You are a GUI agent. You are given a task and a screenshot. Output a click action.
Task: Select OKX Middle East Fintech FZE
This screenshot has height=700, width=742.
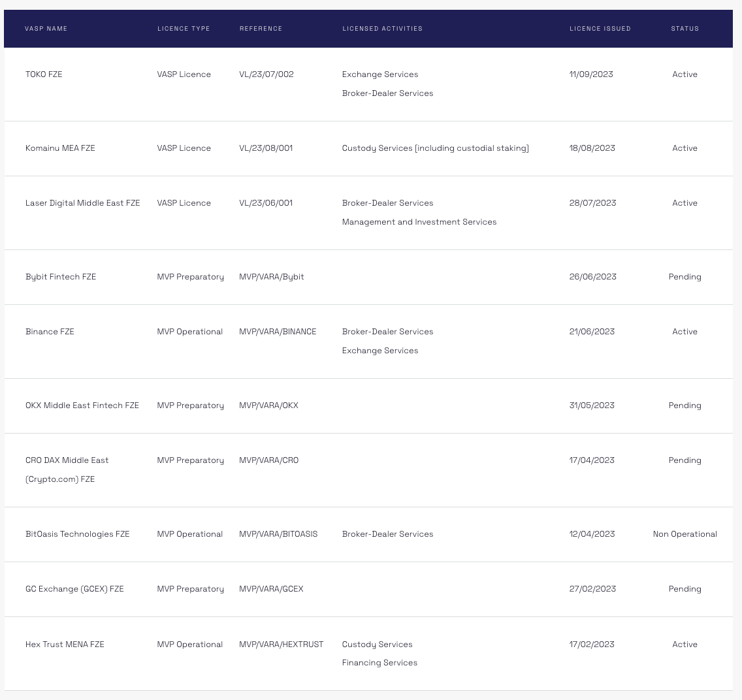click(x=82, y=406)
